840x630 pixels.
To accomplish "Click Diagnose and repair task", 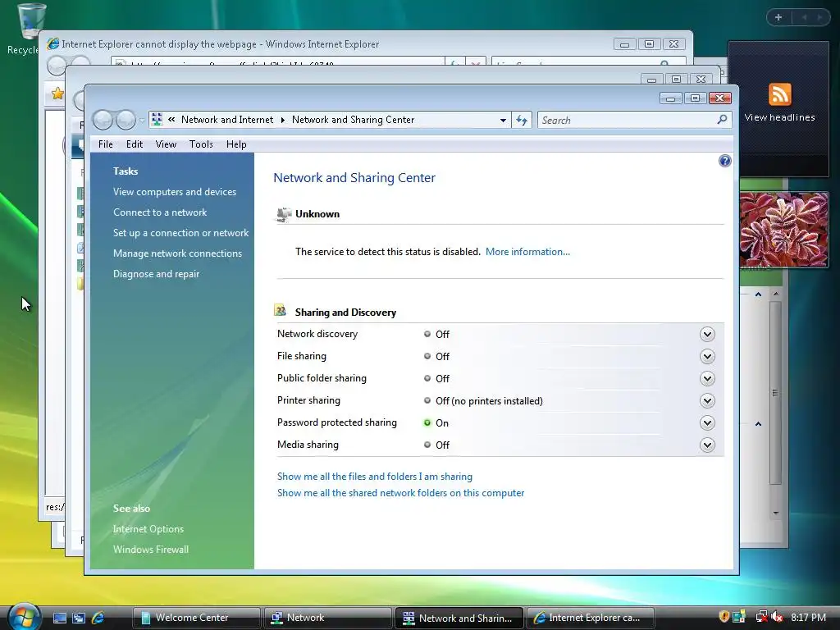I will pos(156,274).
